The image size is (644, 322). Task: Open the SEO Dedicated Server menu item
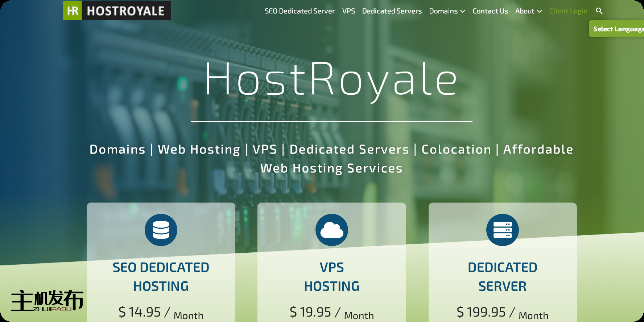coord(300,11)
